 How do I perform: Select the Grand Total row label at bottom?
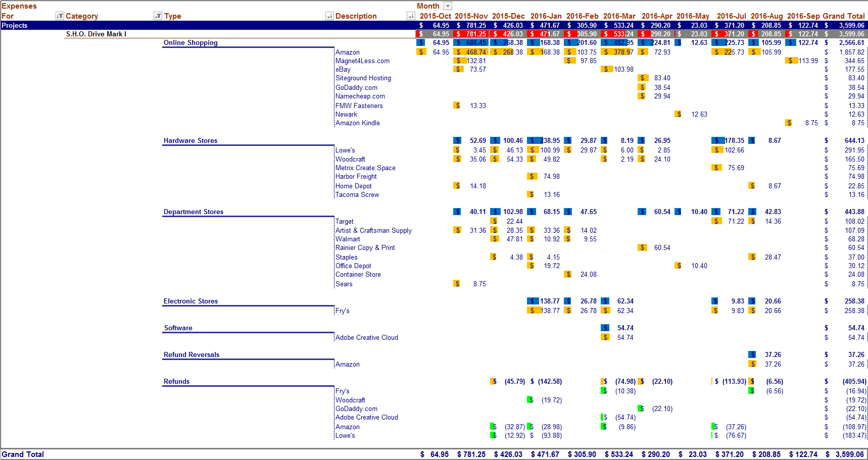(23, 454)
